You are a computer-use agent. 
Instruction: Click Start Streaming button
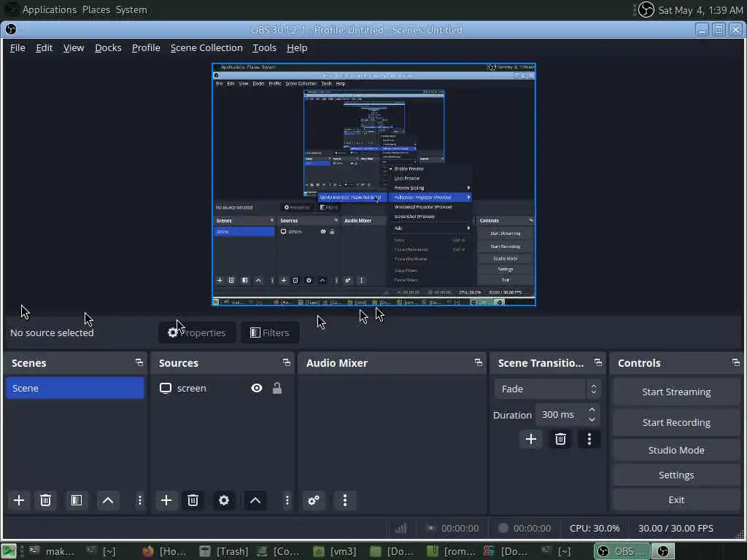tap(676, 392)
